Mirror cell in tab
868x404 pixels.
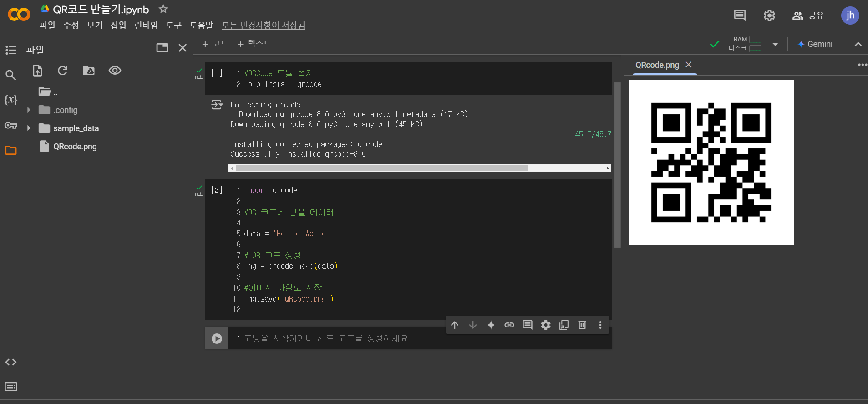(564, 325)
